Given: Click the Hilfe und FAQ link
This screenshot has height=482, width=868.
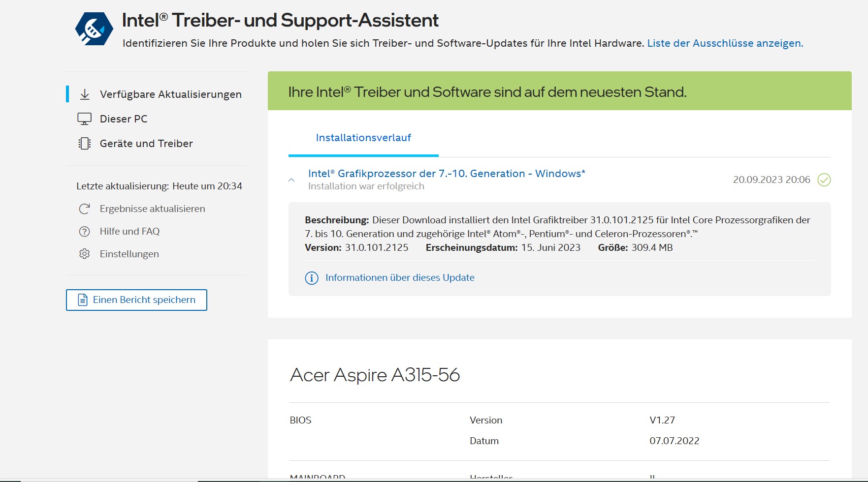Looking at the screenshot, I should click(129, 232).
